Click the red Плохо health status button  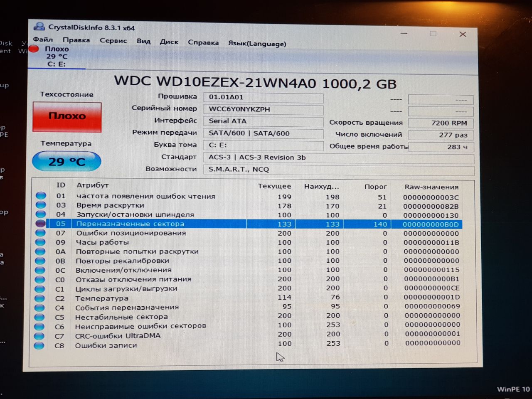67,116
